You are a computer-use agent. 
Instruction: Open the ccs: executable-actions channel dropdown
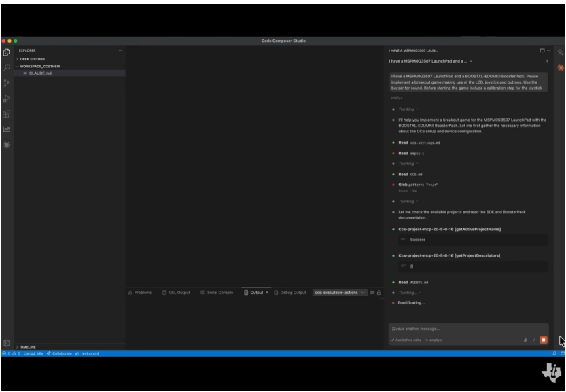340,293
